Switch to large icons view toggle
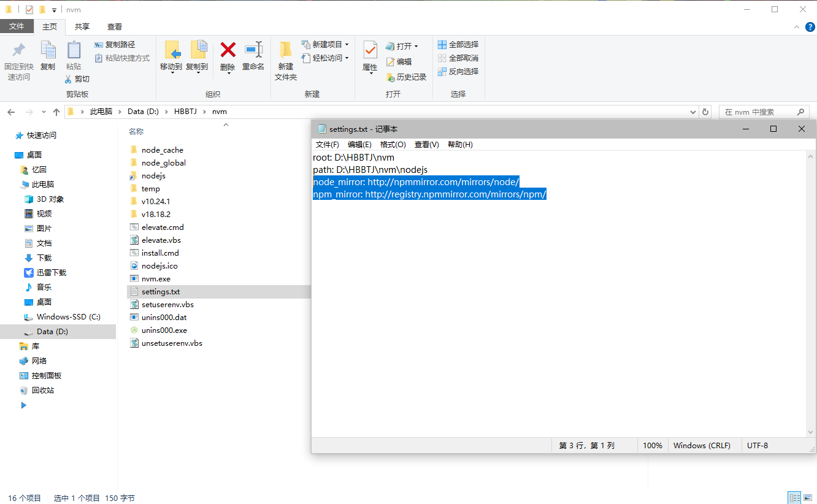Image resolution: width=817 pixels, height=504 pixels. (808, 498)
